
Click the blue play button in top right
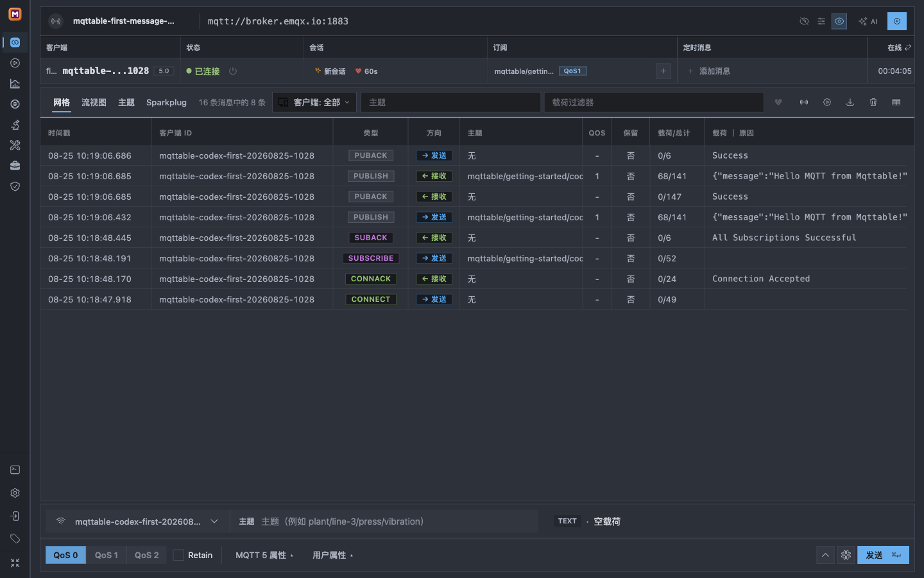tap(897, 21)
